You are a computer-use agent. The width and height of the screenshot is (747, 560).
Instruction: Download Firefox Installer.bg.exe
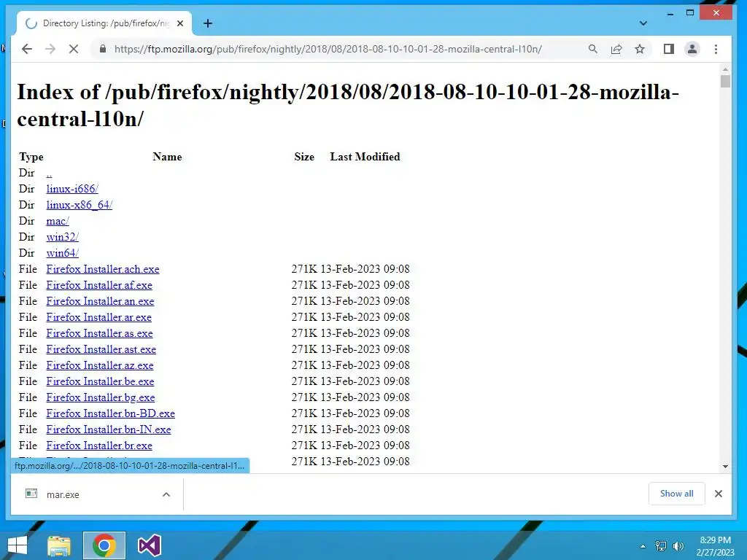coord(101,397)
